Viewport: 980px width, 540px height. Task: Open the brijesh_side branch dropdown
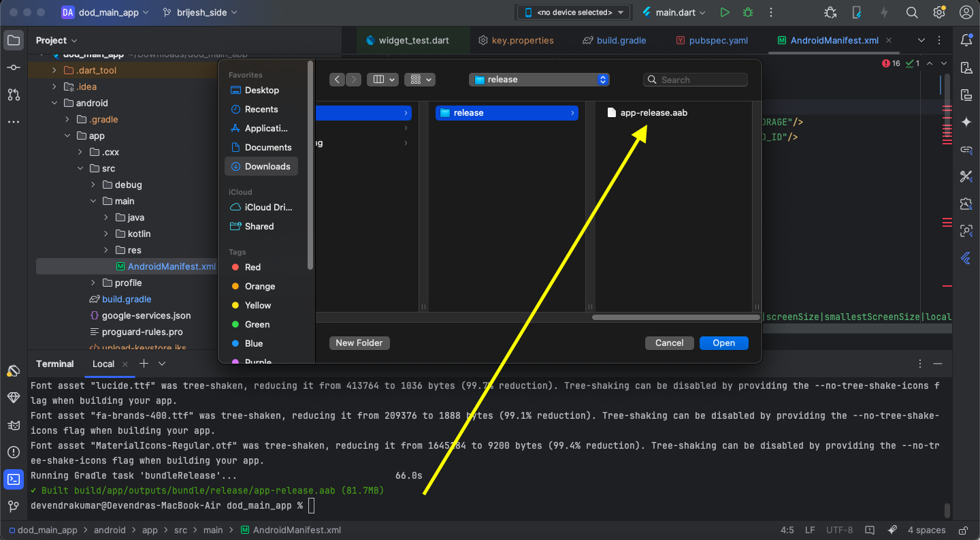tap(200, 12)
